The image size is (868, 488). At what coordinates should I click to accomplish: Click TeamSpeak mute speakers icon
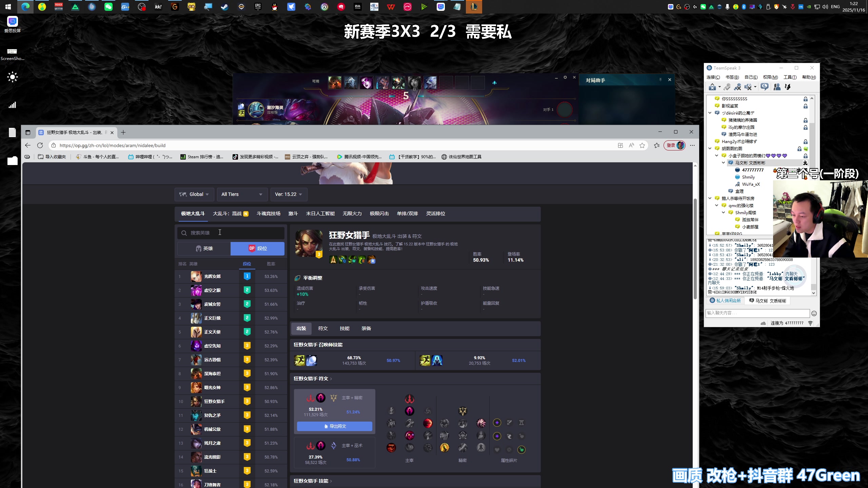(748, 87)
